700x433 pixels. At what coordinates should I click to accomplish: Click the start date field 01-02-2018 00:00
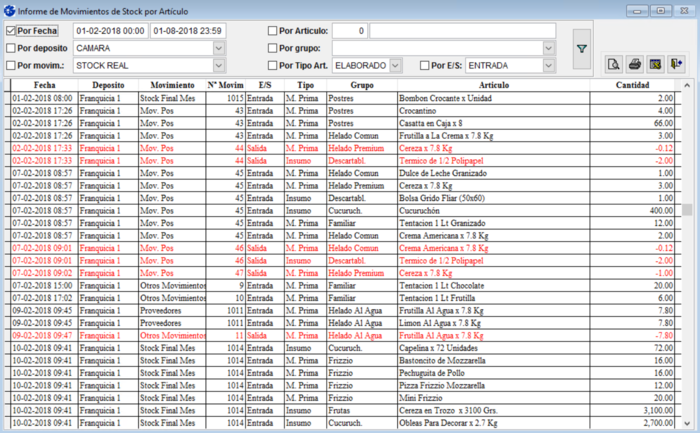(x=110, y=31)
